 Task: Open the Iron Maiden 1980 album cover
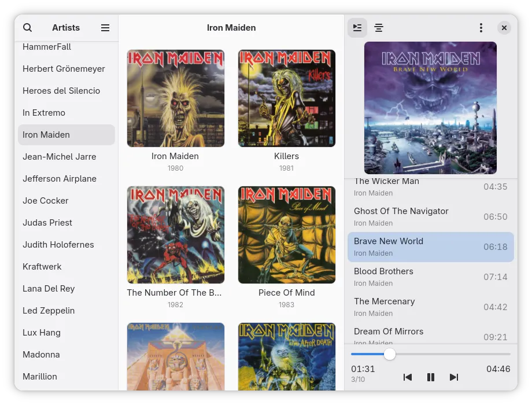click(176, 98)
